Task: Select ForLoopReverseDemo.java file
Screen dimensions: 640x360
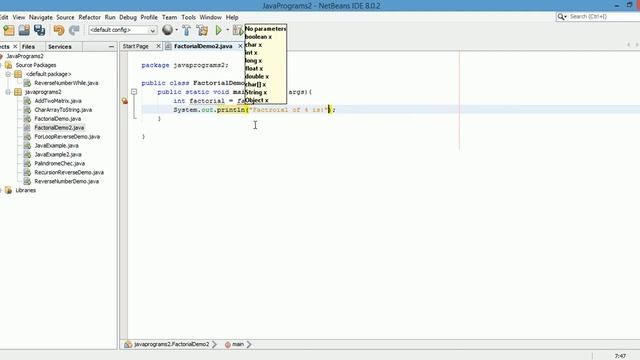Action: tap(67, 137)
